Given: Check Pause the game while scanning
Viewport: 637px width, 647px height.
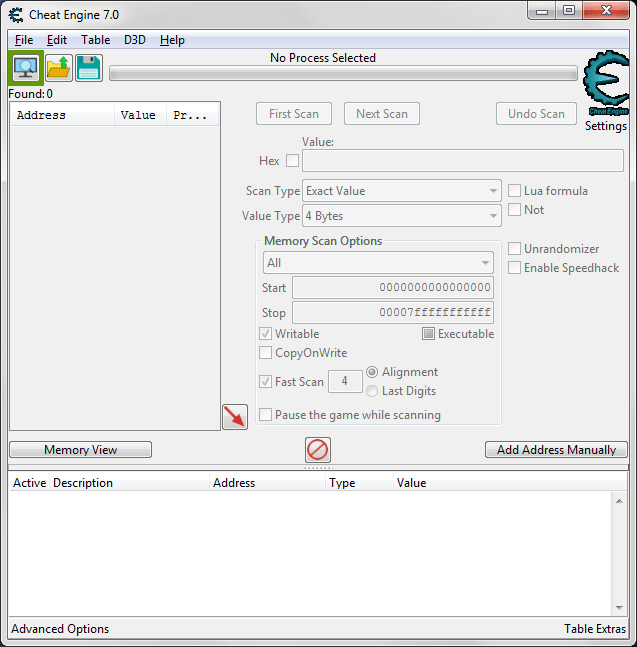Looking at the screenshot, I should click(x=265, y=415).
